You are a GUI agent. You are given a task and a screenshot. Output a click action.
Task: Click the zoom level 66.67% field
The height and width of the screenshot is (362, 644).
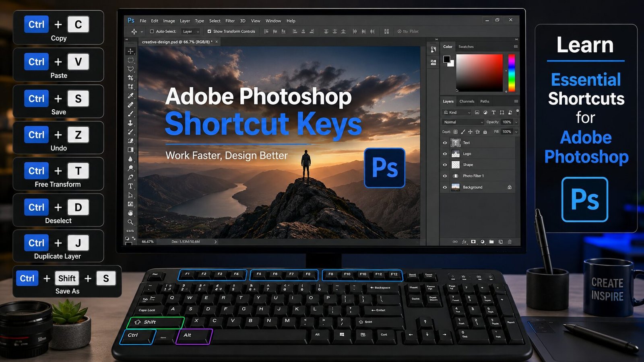[x=148, y=242]
